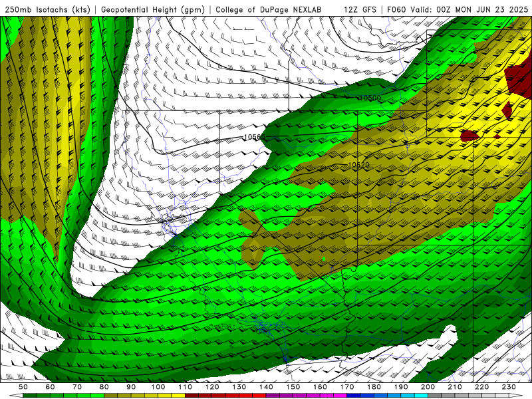Viewport: 532px width, 399px height.
Task: Click the 130 label on the color scale
Action: tap(239, 387)
